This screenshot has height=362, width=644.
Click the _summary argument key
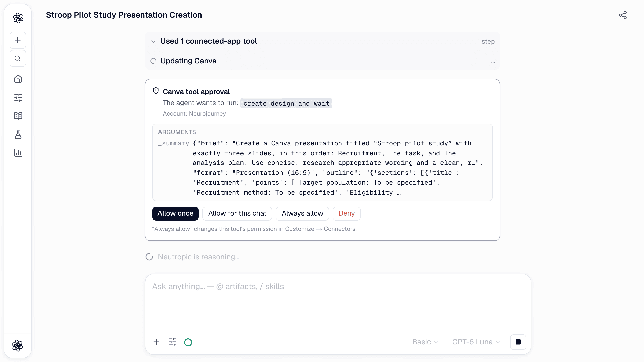point(174,143)
